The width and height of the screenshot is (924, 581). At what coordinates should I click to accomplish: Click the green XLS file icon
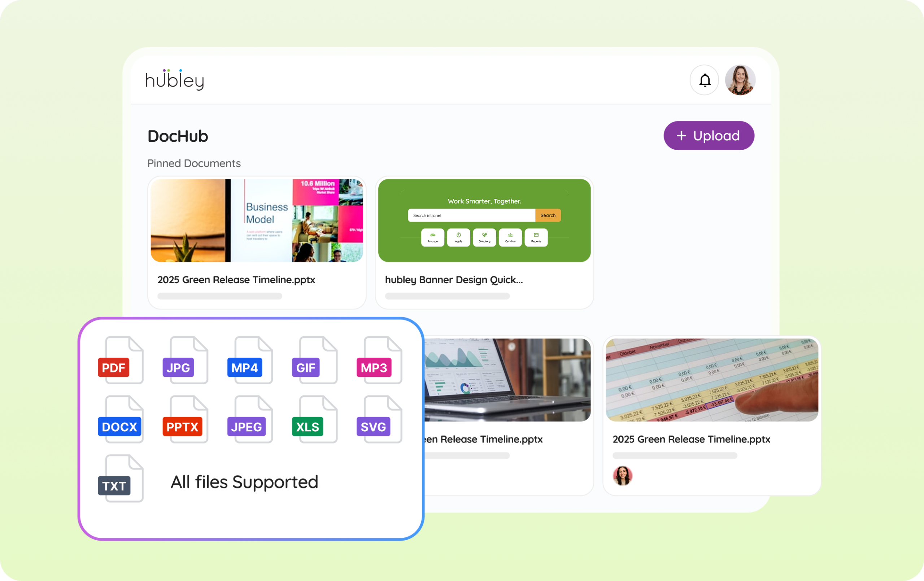click(314, 420)
